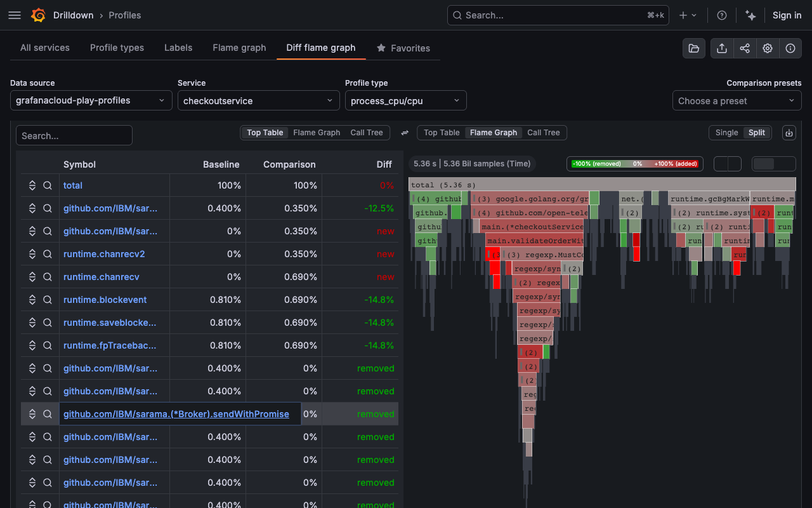Click the magnifier icon for runtime.chanrecv2
The width and height of the screenshot is (812, 508).
[x=48, y=254]
